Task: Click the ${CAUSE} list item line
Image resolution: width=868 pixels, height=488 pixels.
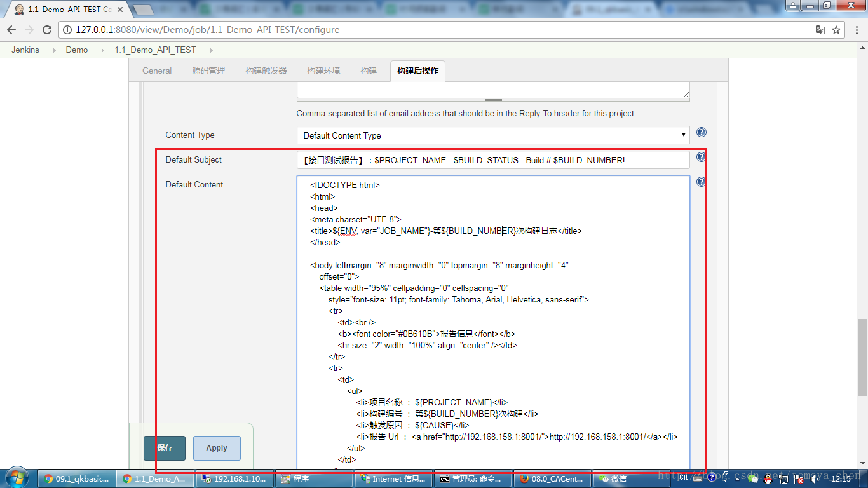Action: click(x=412, y=425)
